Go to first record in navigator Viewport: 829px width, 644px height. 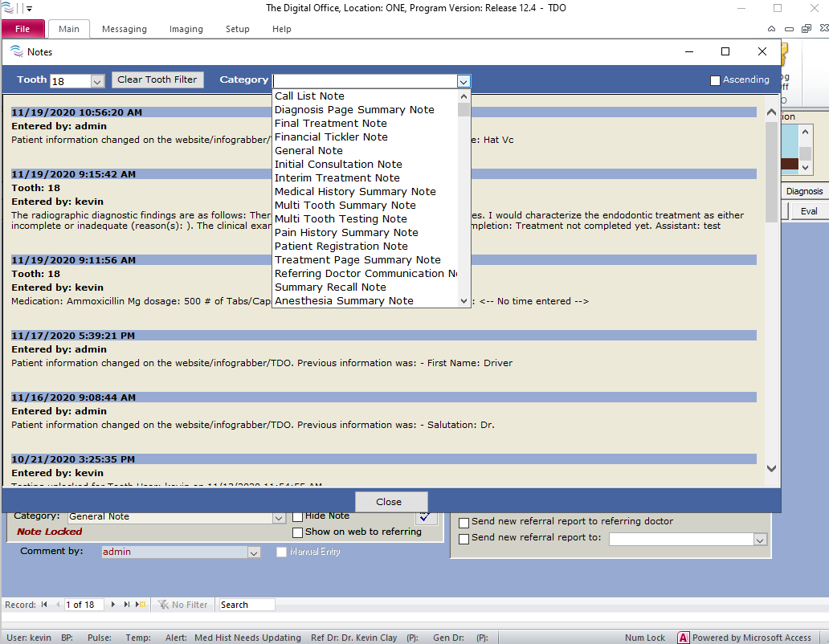pos(43,605)
